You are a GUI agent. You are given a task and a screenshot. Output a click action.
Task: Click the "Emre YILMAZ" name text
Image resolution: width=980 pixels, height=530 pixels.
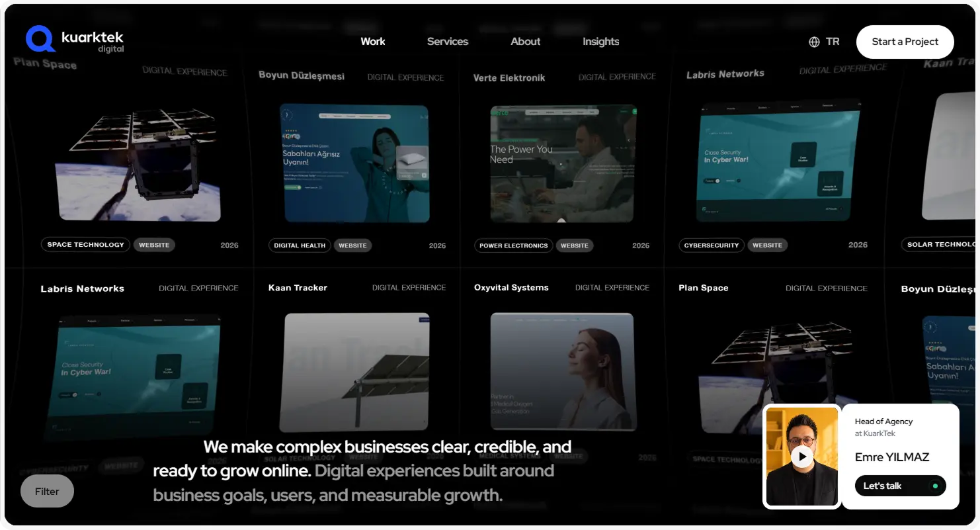pyautogui.click(x=892, y=457)
